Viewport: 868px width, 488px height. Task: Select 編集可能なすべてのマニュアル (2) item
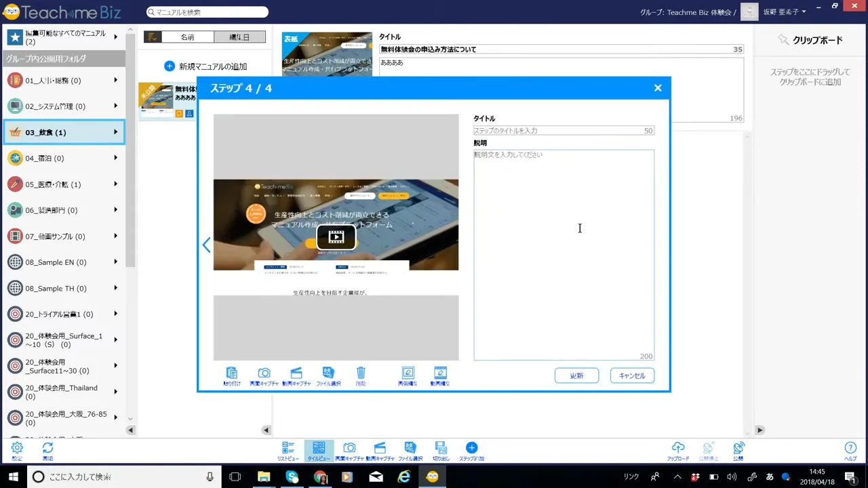point(62,37)
